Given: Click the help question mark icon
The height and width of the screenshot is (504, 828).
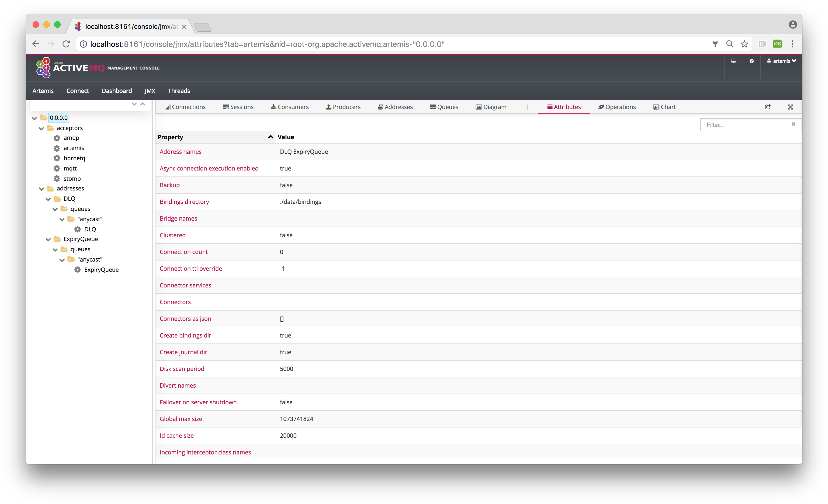Looking at the screenshot, I should (x=751, y=61).
